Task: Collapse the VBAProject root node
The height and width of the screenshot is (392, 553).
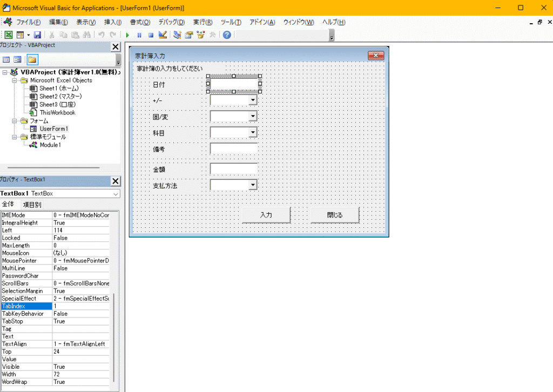Action: pos(5,72)
